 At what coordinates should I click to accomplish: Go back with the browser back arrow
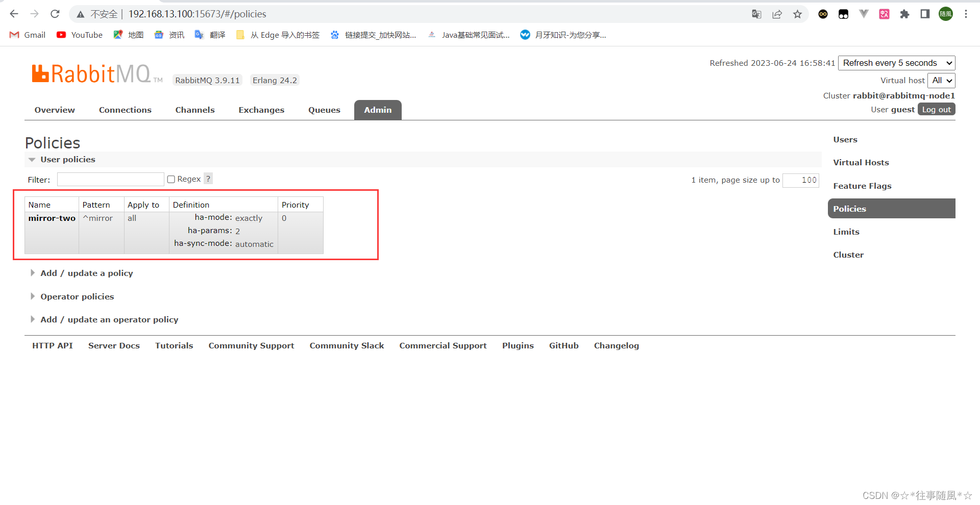tap(14, 14)
